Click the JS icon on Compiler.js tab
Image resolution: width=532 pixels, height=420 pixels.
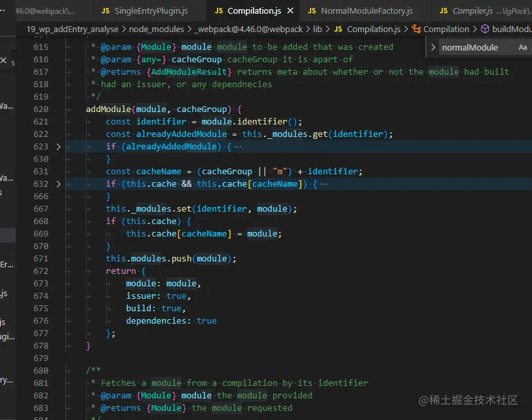coord(444,11)
